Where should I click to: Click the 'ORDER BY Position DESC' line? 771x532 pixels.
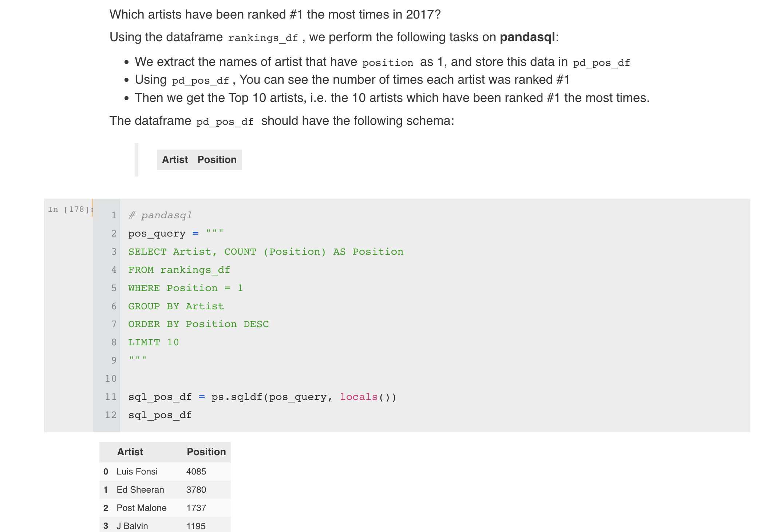coord(198,324)
